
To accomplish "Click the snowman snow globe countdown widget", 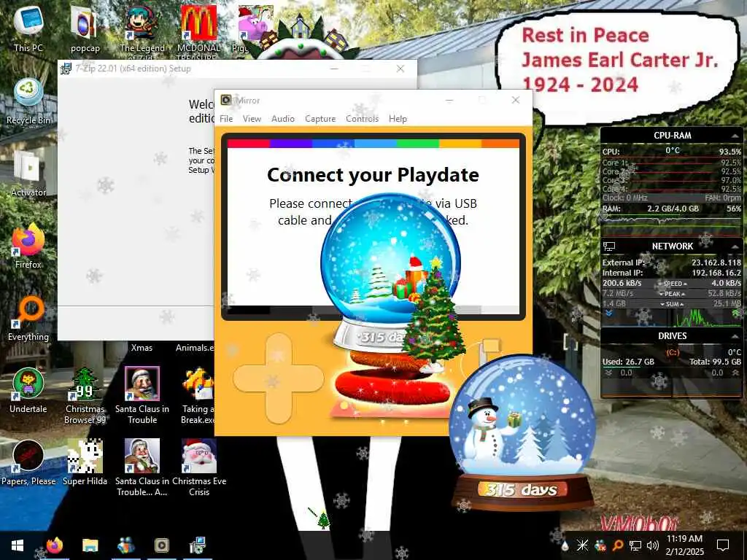I will (x=522, y=433).
